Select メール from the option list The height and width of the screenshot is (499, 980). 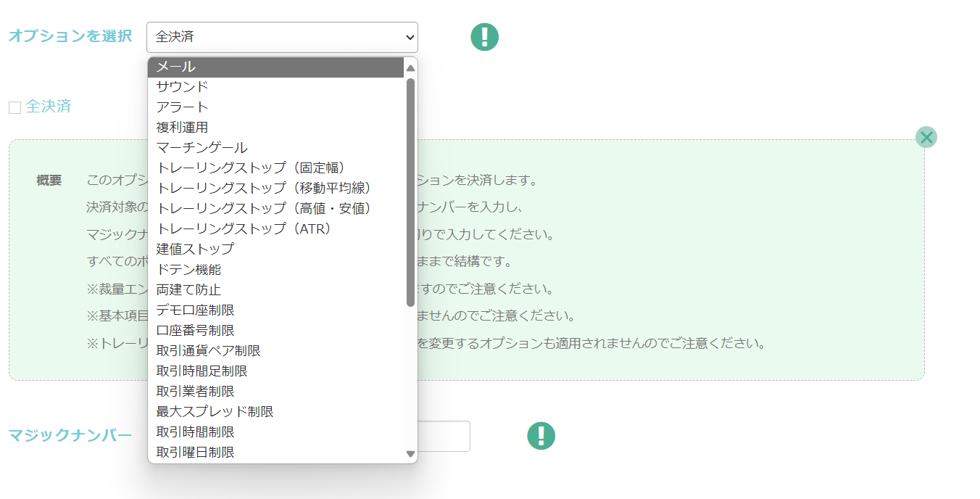tap(275, 67)
